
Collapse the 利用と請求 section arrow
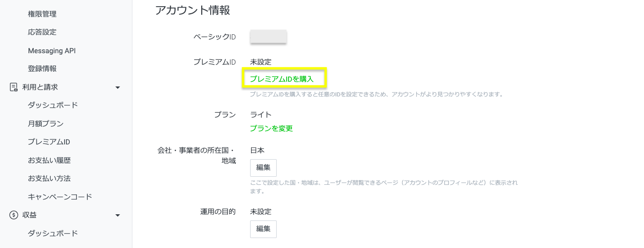pyautogui.click(x=118, y=87)
